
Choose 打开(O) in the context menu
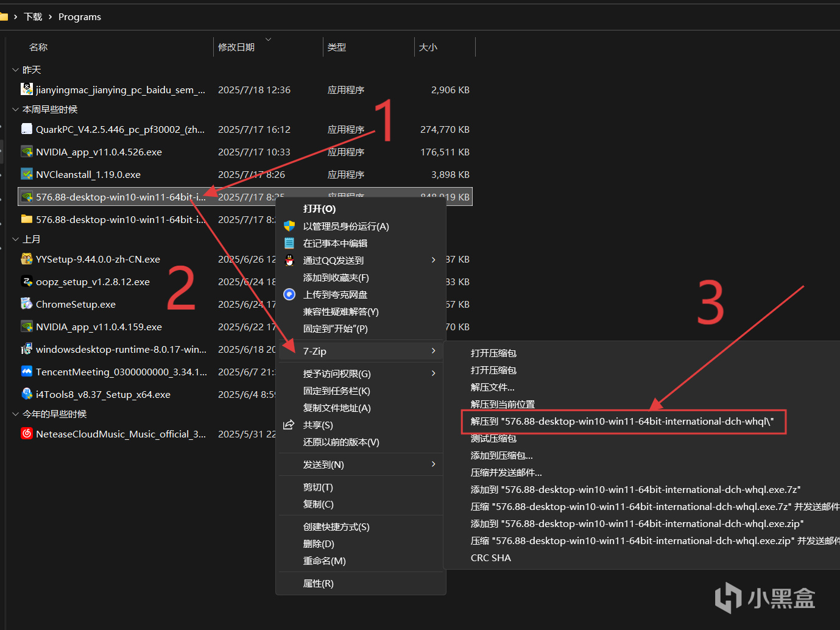[x=319, y=209]
